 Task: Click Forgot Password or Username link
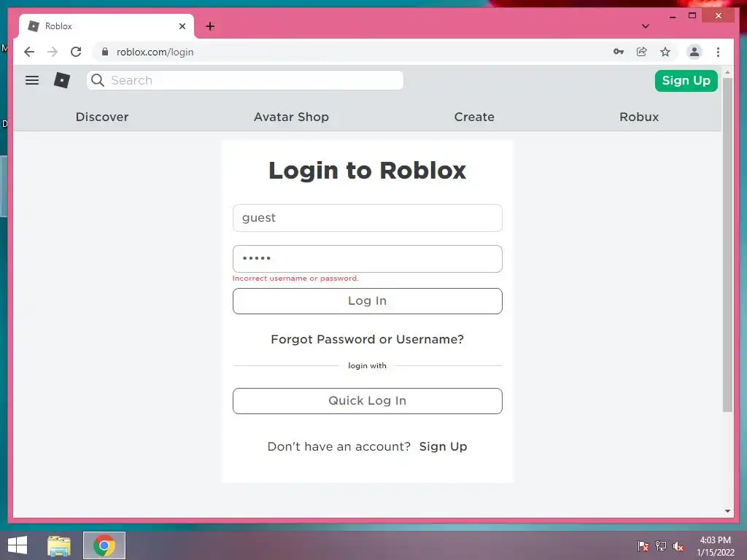click(368, 339)
